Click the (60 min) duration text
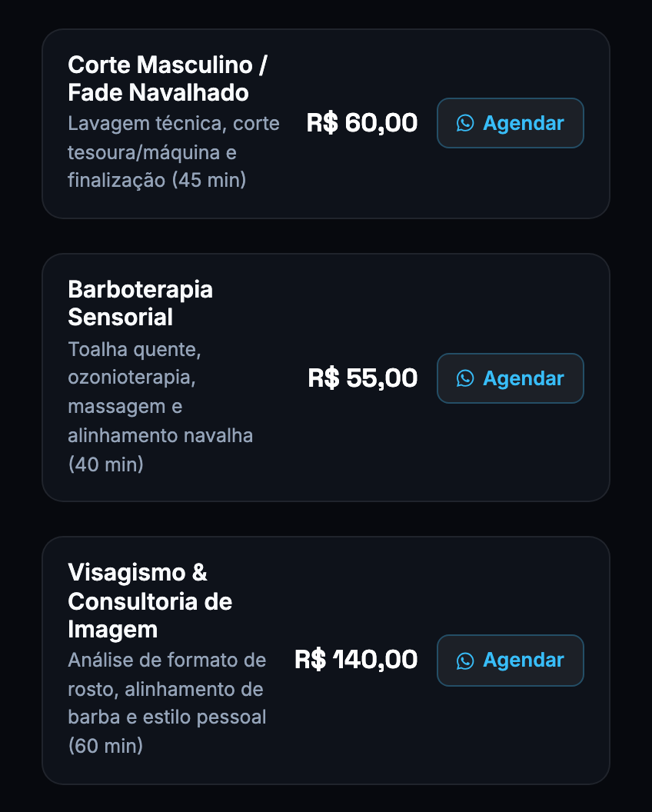 [105, 746]
